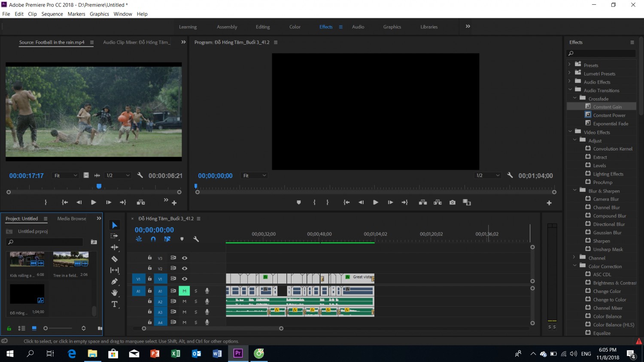
Task: Play the Source monitor clip
Action: (94, 202)
